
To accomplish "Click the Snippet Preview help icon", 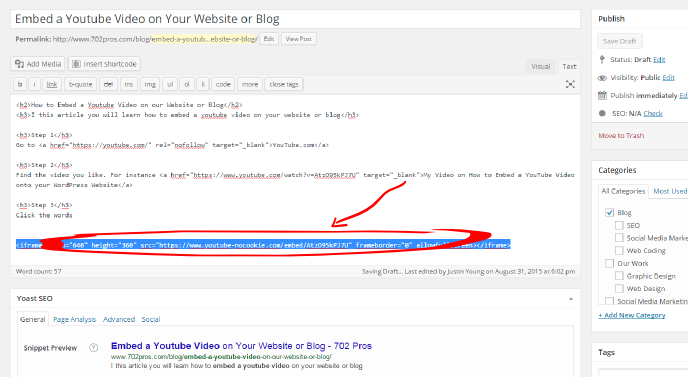I will click(93, 348).
